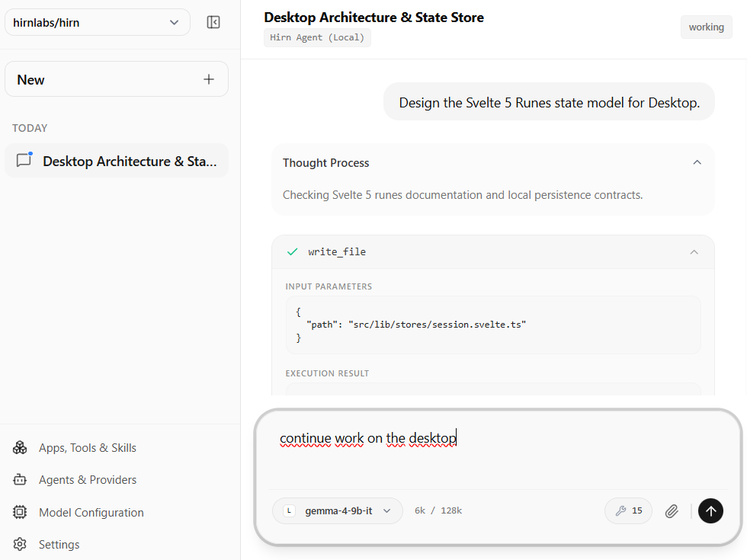
Task: Open the tools count button showing 15
Action: coord(628,510)
